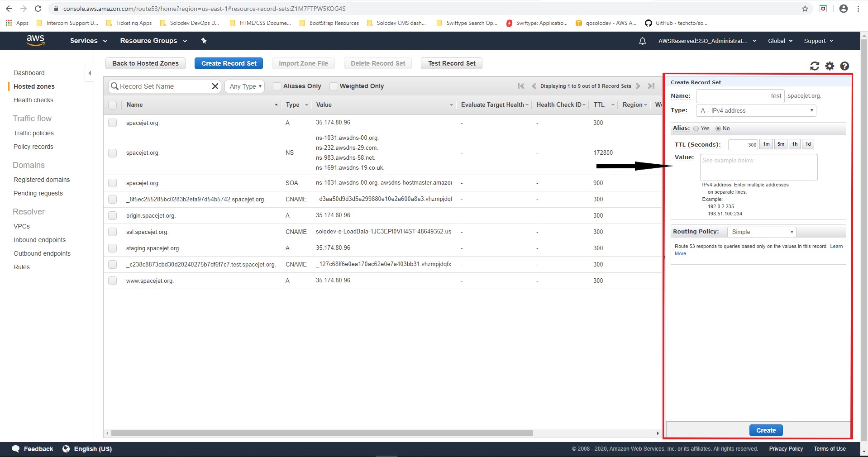Click Back to Hosted Zones button
868x457 pixels.
(145, 63)
